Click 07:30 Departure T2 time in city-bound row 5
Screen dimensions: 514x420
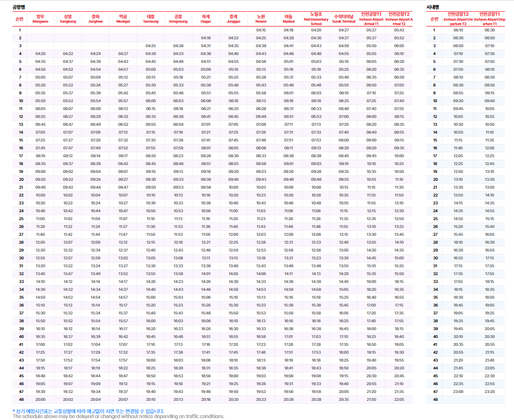(458, 61)
